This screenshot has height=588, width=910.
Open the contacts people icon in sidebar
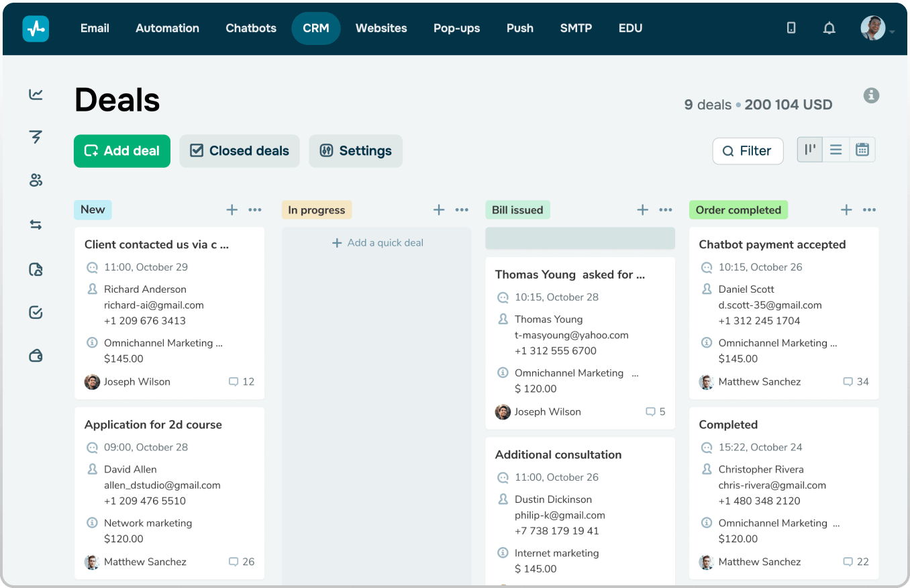(36, 180)
